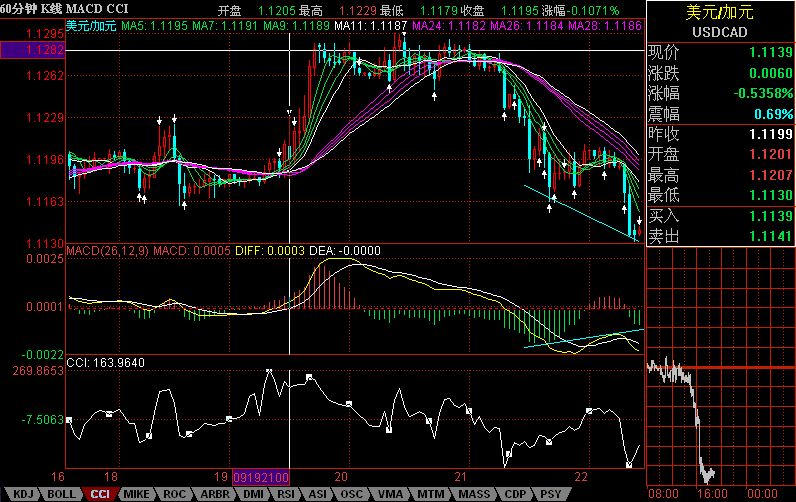The height and width of the screenshot is (502, 796).
Task: Switch to the MASS indicator tab
Action: [474, 494]
